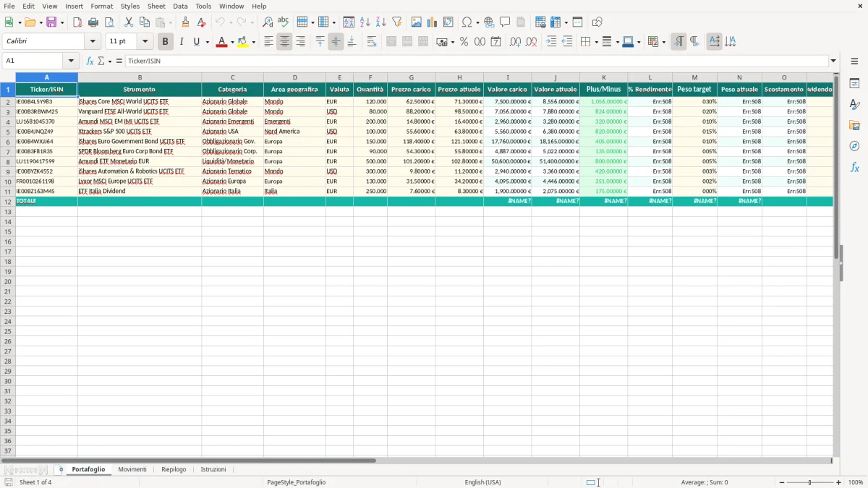Insert a chart

pyautogui.click(x=433, y=22)
